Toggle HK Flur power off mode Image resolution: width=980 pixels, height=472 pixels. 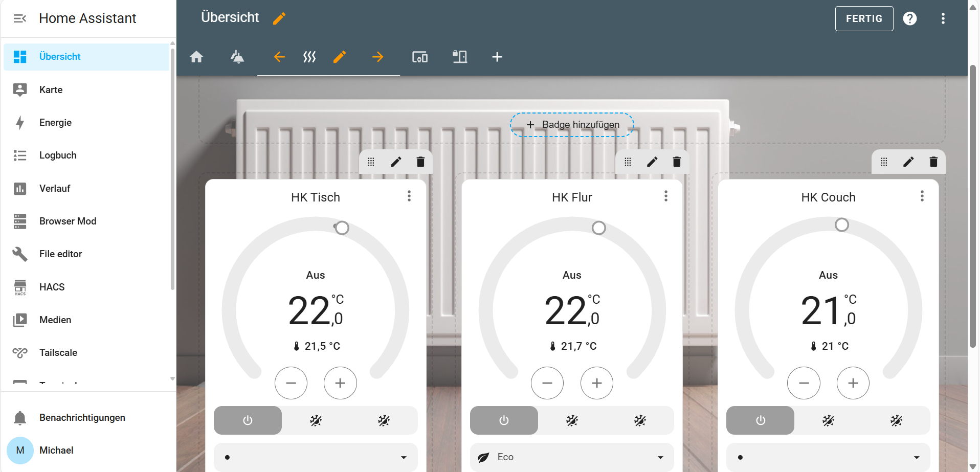[504, 420]
